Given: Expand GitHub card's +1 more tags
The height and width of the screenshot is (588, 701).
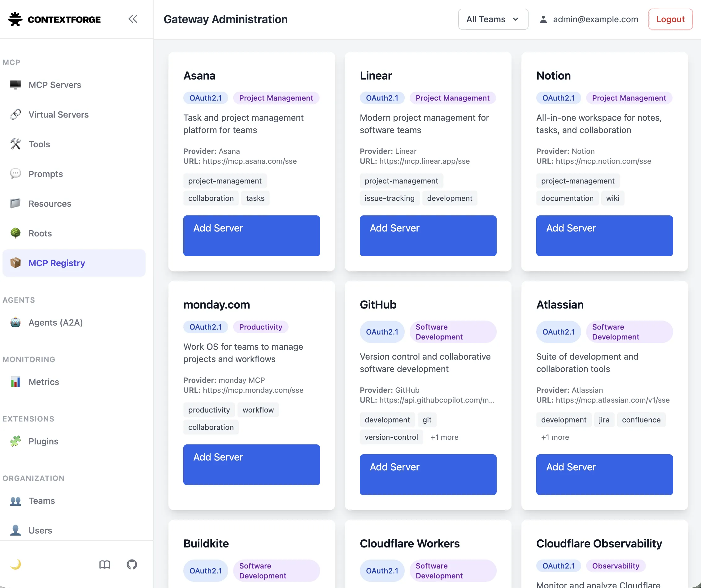Looking at the screenshot, I should pyautogui.click(x=444, y=437).
